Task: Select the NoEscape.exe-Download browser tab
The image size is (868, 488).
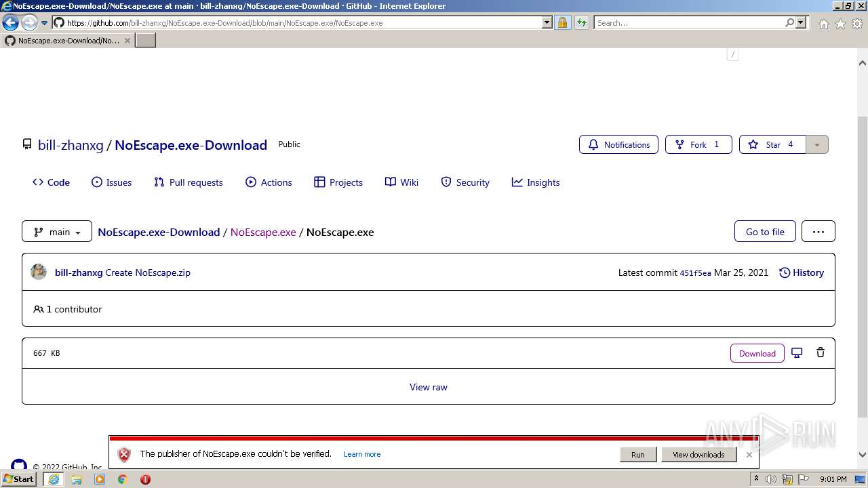Action: pos(67,41)
